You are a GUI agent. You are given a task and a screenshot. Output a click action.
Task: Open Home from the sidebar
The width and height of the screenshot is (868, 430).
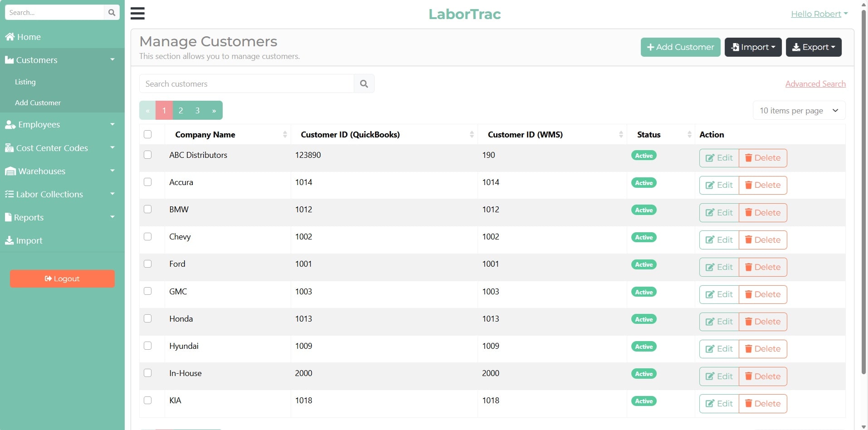point(29,37)
